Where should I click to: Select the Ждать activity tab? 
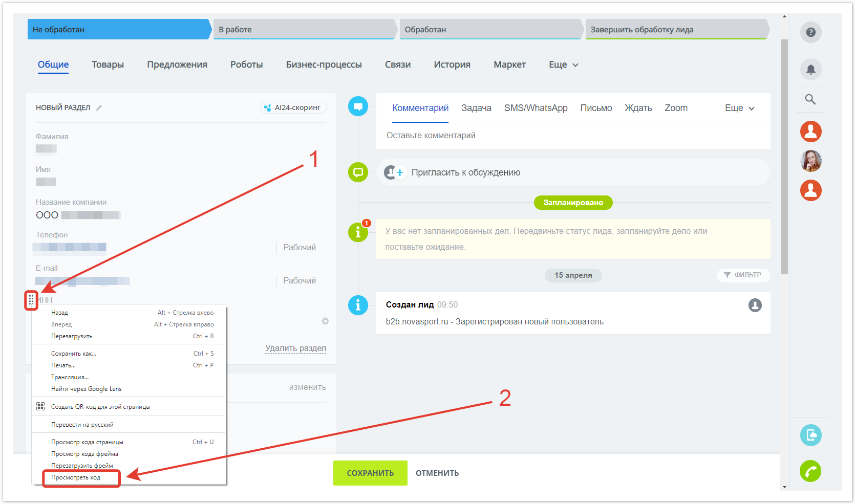pos(638,108)
